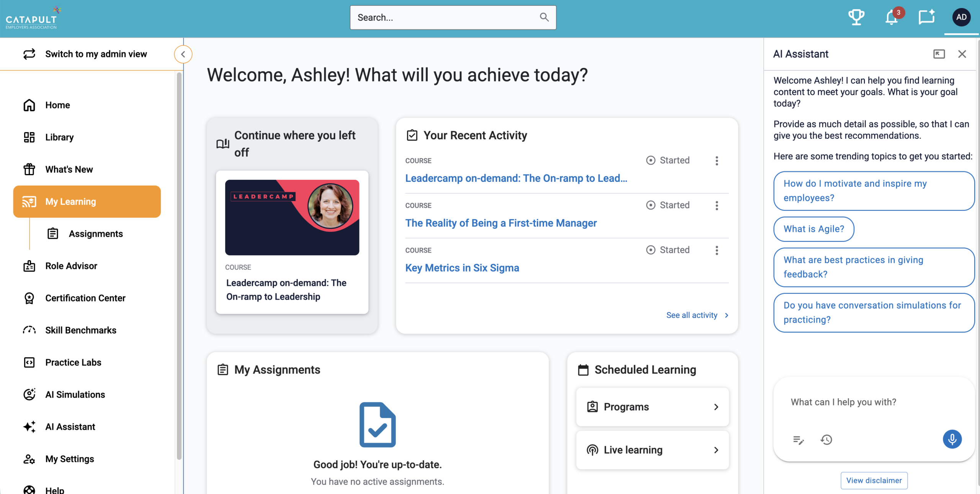Select the 'What is Agile?' suggestion
This screenshot has width=980, height=494.
813,229
